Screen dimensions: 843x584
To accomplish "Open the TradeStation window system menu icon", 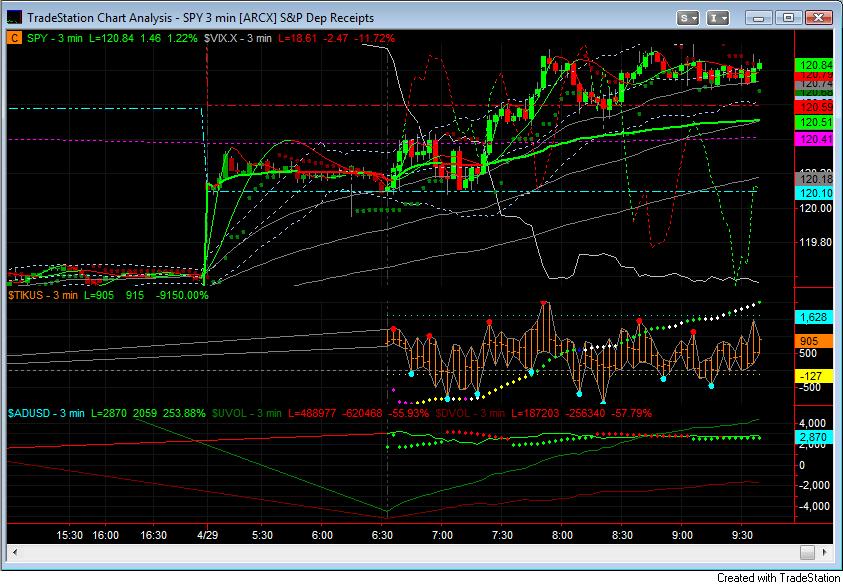I will point(15,18).
